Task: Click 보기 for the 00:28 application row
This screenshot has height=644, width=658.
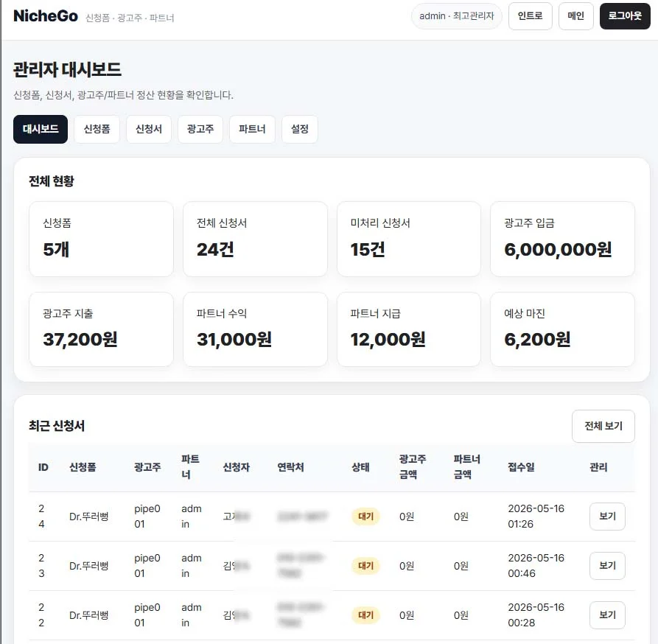Action: point(607,615)
